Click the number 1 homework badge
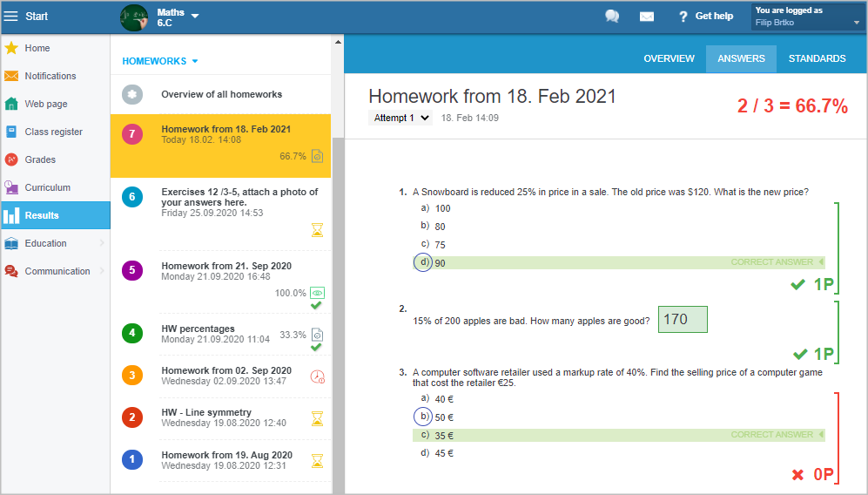The height and width of the screenshot is (495, 868). point(132,459)
